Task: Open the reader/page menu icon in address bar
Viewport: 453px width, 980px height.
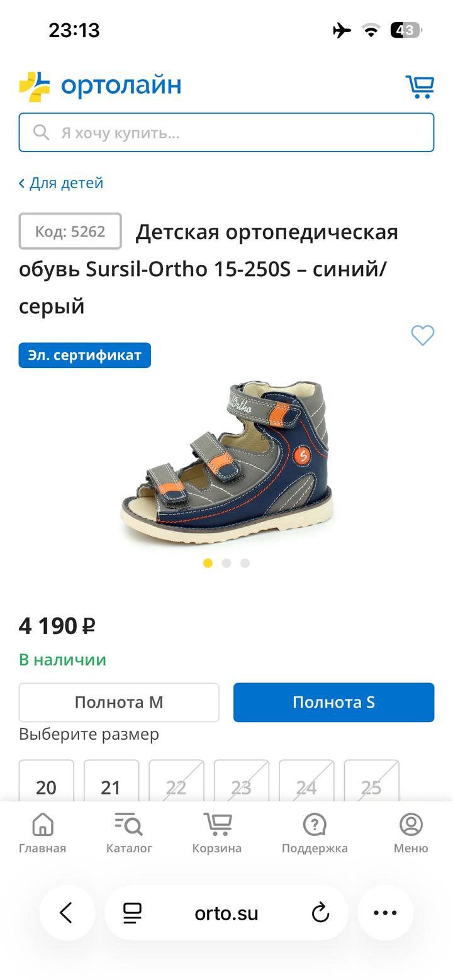Action: [x=132, y=913]
